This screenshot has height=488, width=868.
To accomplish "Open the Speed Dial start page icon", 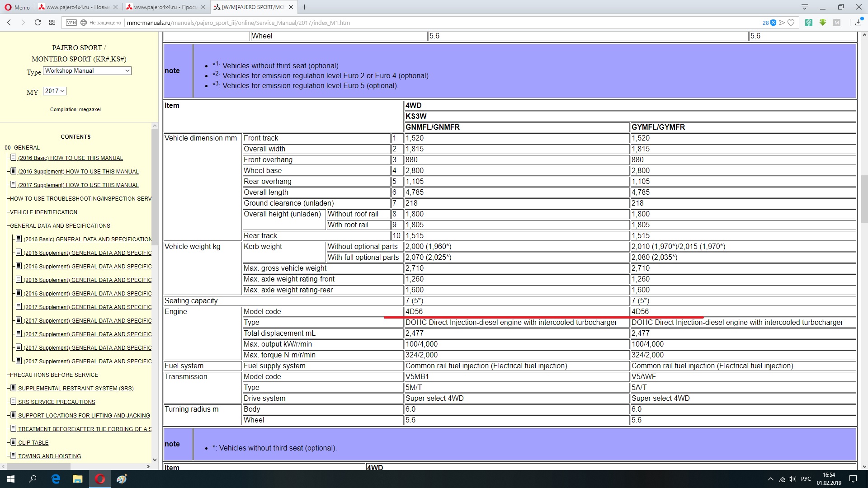I will [52, 23].
